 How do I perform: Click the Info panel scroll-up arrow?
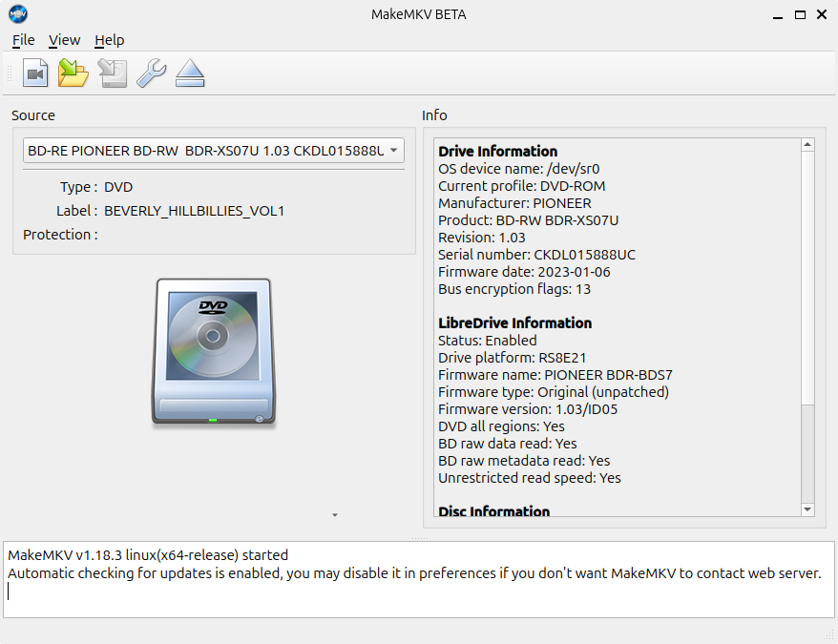[807, 145]
